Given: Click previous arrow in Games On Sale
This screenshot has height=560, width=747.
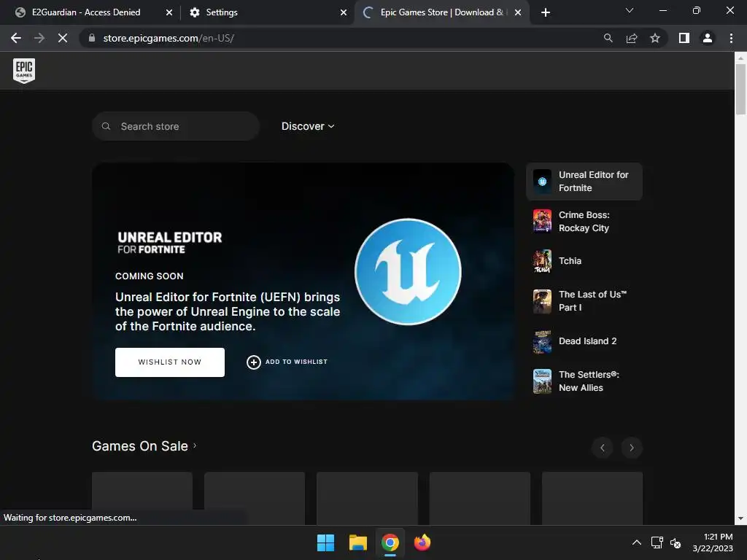Looking at the screenshot, I should pos(602,448).
